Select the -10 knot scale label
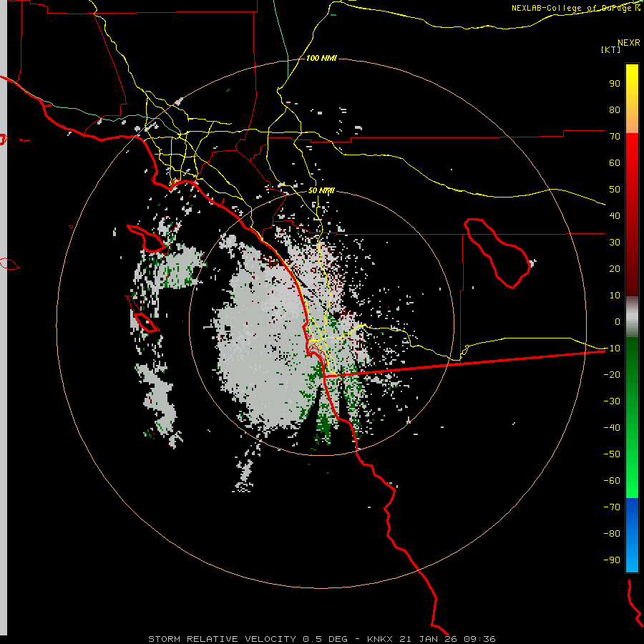 [612, 348]
